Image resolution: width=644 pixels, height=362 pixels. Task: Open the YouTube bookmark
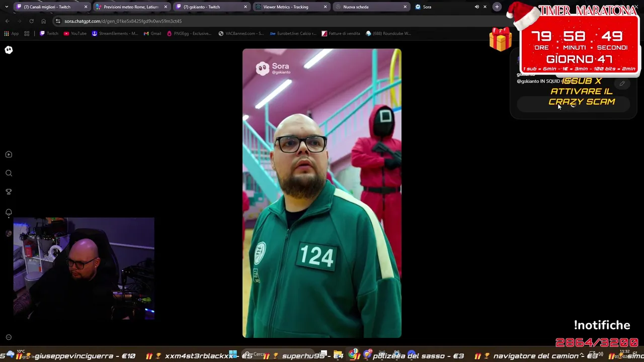[x=75, y=34]
